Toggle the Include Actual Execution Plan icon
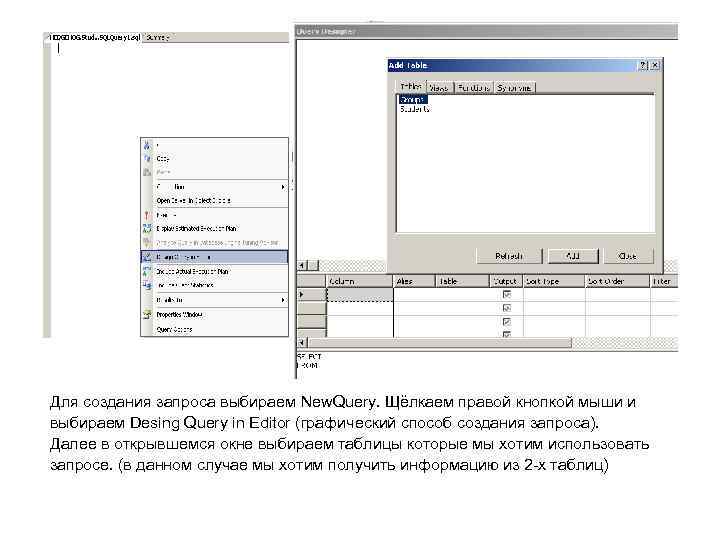Image resolution: width=720 pixels, height=540 pixels. pyautogui.click(x=147, y=271)
